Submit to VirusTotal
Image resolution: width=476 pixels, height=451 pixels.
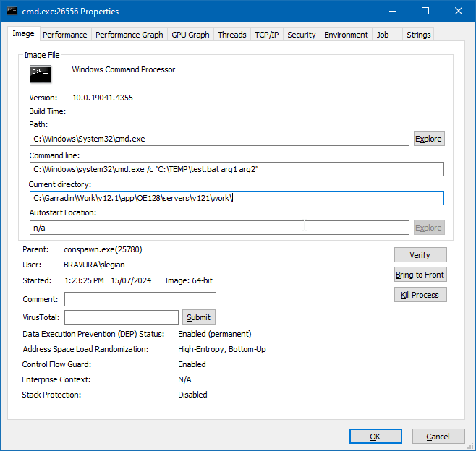[x=199, y=317]
